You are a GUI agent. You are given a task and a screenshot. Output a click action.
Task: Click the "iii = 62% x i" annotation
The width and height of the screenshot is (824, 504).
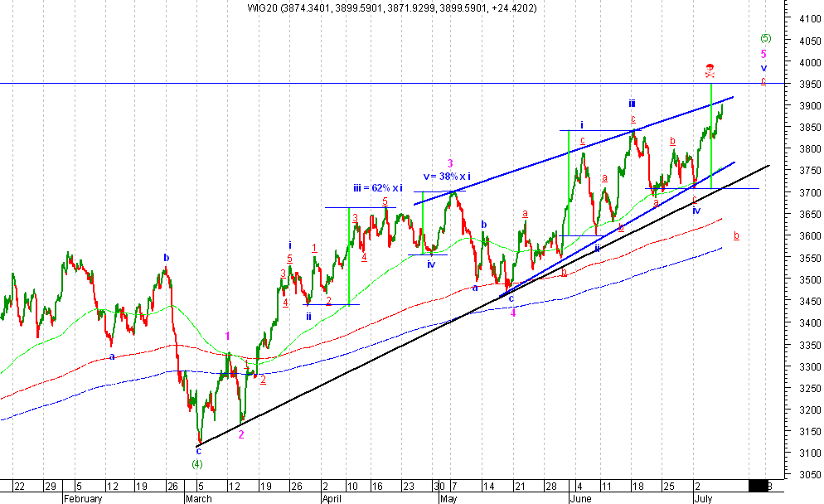[378, 187]
